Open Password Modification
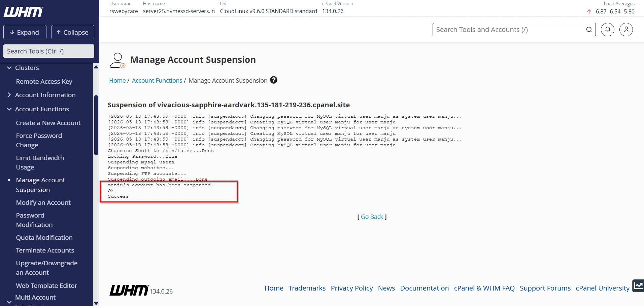Screen dimensions: 644x306 pos(34,220)
